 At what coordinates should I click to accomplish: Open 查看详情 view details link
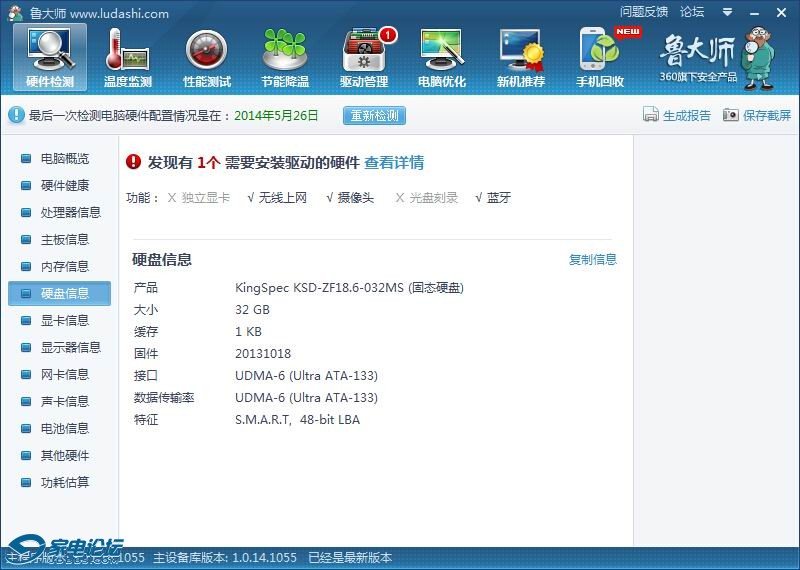394,163
